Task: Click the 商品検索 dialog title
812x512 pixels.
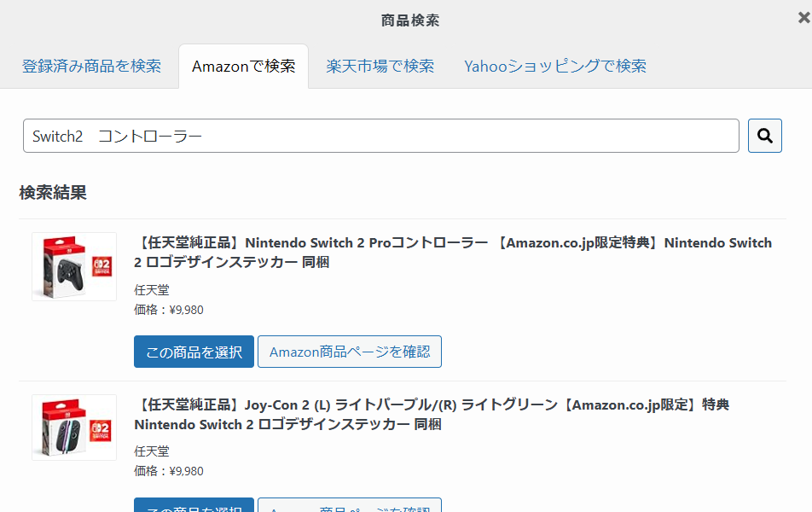Action: [410, 20]
